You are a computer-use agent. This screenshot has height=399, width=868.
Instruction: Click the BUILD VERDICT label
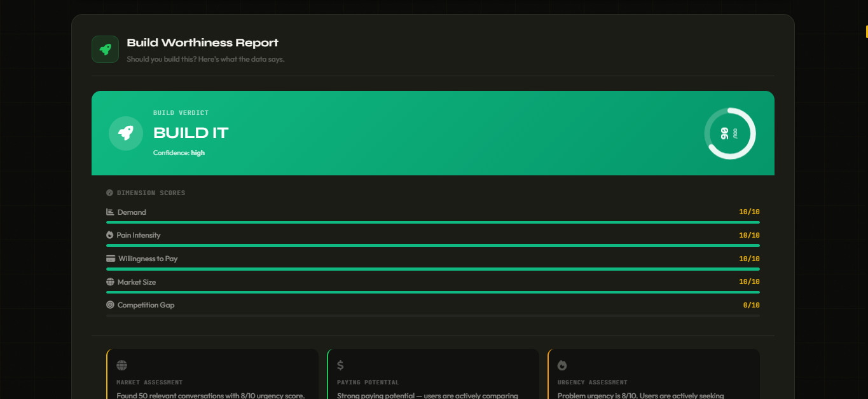click(181, 113)
